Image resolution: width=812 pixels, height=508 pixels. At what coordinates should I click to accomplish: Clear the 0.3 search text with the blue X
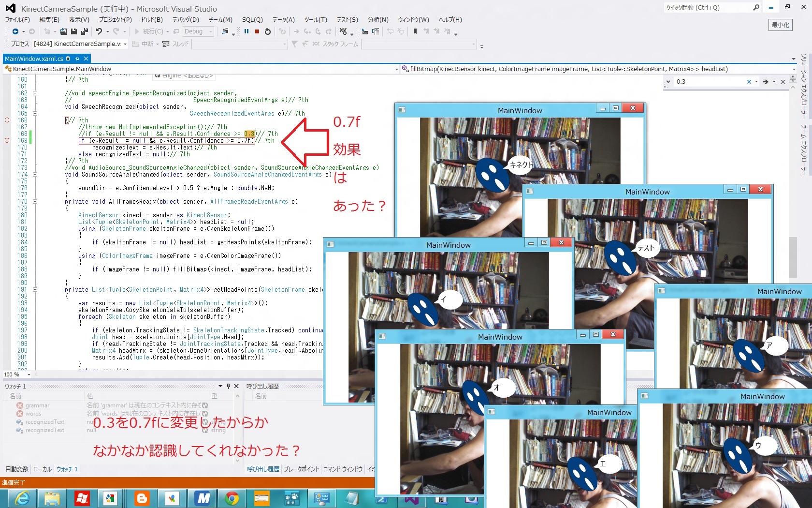point(749,82)
